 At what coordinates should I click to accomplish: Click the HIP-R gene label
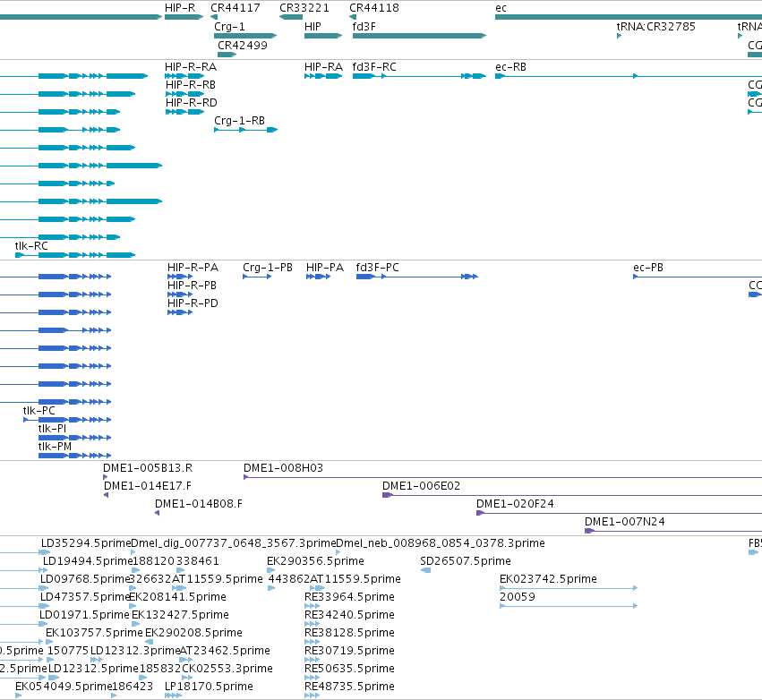pyautogui.click(x=180, y=8)
